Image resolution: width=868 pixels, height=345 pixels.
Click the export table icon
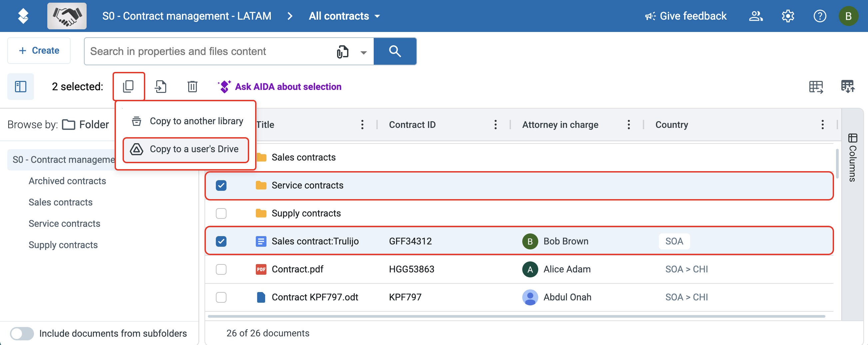click(816, 87)
